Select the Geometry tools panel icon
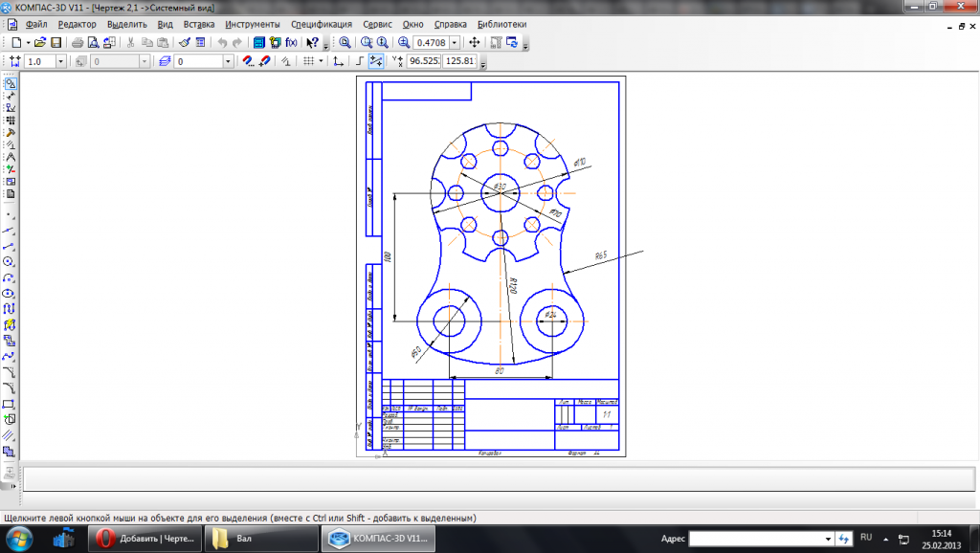Screen dimensions: 980x553 10,83
